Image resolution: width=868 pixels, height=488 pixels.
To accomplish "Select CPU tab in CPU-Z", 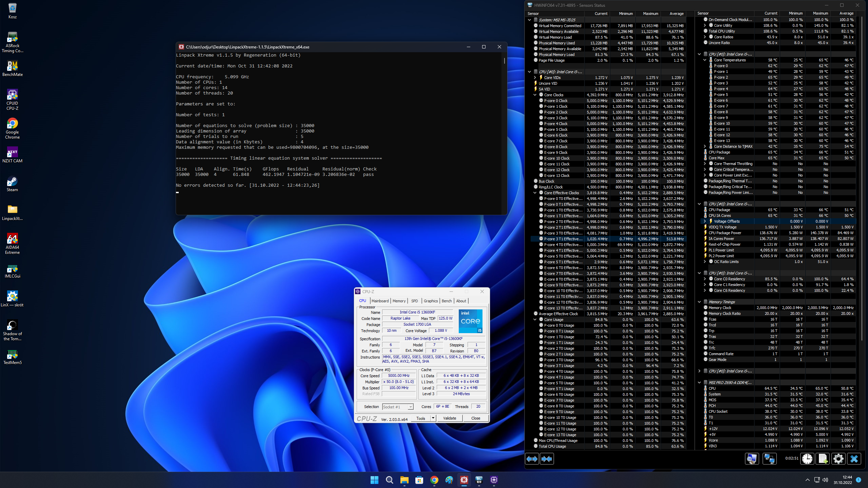I will coord(362,301).
